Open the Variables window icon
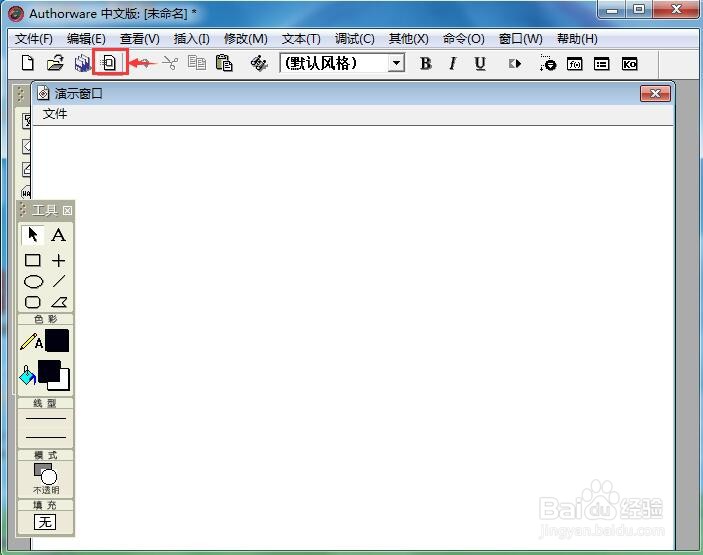 click(602, 64)
